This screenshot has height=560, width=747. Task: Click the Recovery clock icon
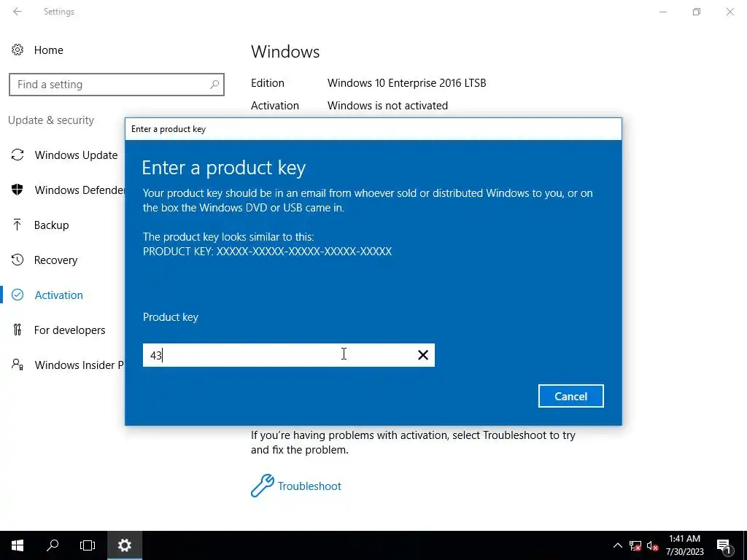(x=18, y=260)
